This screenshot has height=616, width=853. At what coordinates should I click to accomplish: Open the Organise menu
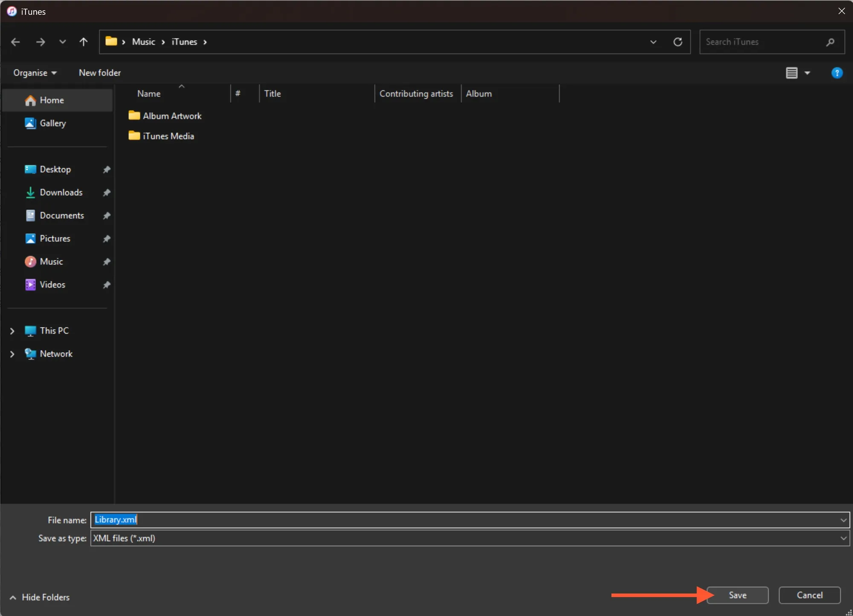35,73
